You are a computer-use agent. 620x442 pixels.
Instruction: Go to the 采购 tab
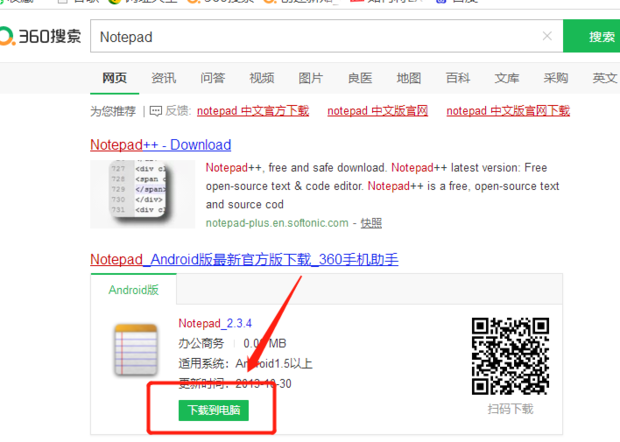(x=556, y=78)
